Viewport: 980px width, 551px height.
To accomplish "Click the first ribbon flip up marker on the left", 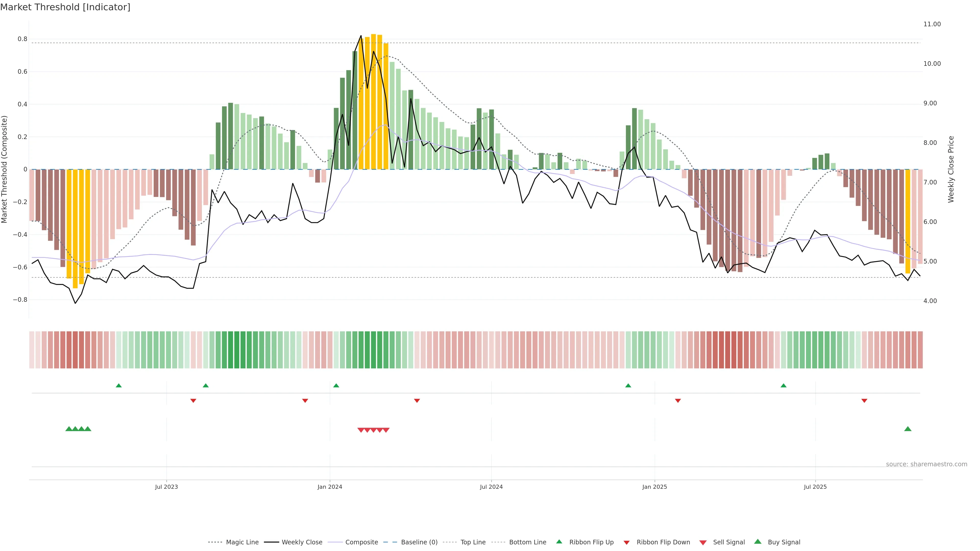I will tap(119, 386).
